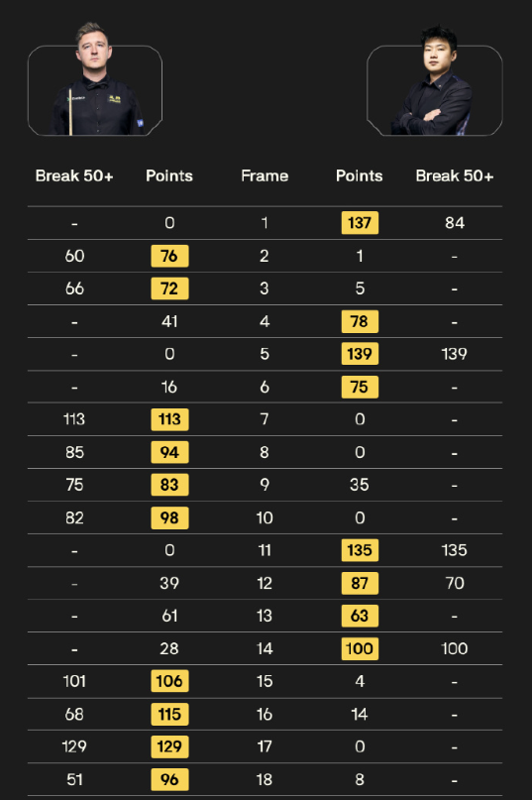532x800 pixels.
Task: Click the highlighted 96 score in frame 18
Action: [x=169, y=779]
